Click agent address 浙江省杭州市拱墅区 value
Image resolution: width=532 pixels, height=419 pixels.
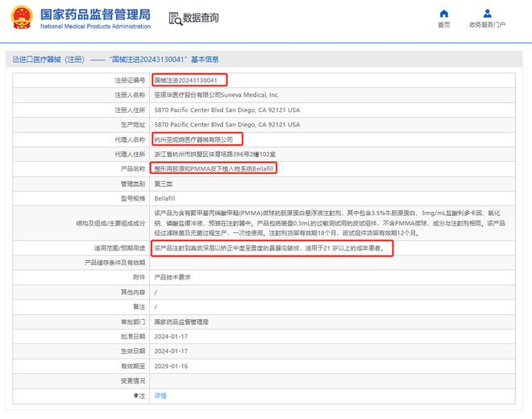[214, 155]
